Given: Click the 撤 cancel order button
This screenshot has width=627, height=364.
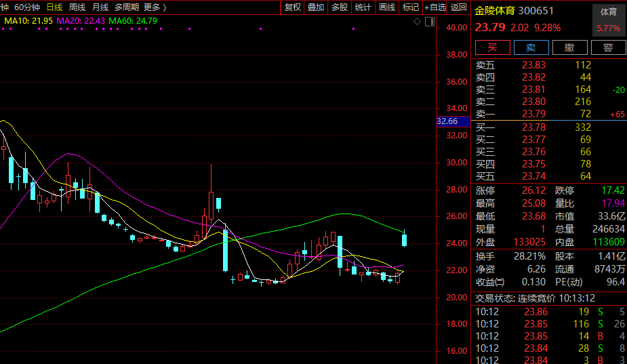Looking at the screenshot, I should (569, 47).
